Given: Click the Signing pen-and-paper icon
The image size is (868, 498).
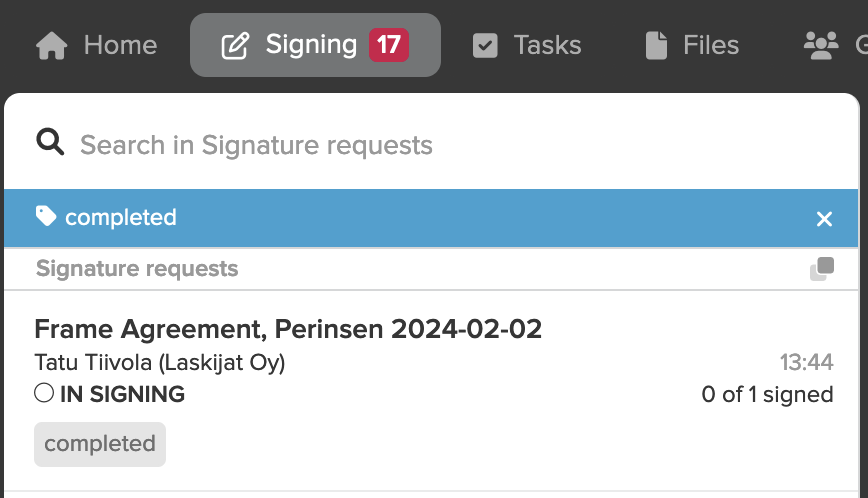Looking at the screenshot, I should coord(235,45).
